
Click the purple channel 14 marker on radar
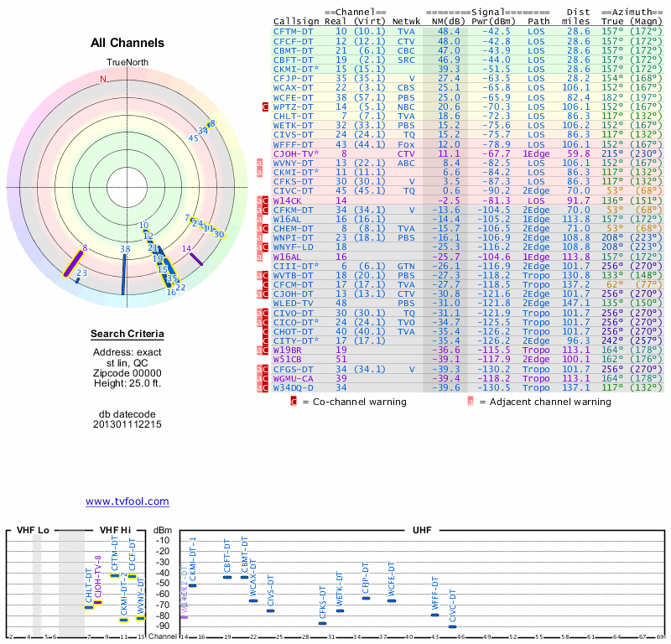[x=195, y=257]
